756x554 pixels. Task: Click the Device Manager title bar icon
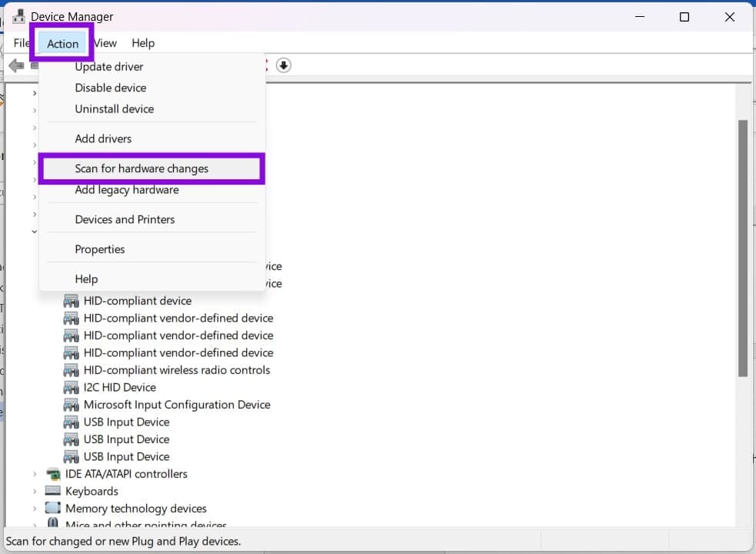[18, 16]
